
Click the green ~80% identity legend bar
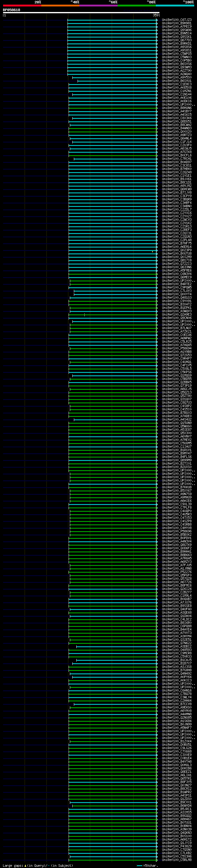(x=136, y=6)
